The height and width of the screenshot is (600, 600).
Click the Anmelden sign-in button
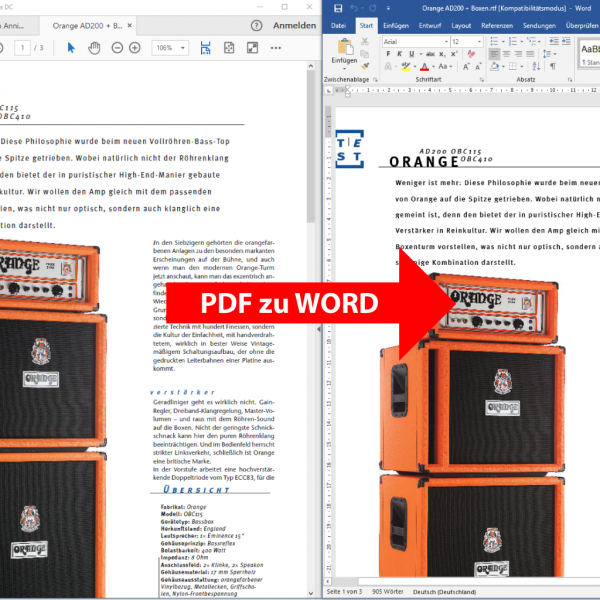coord(294,26)
